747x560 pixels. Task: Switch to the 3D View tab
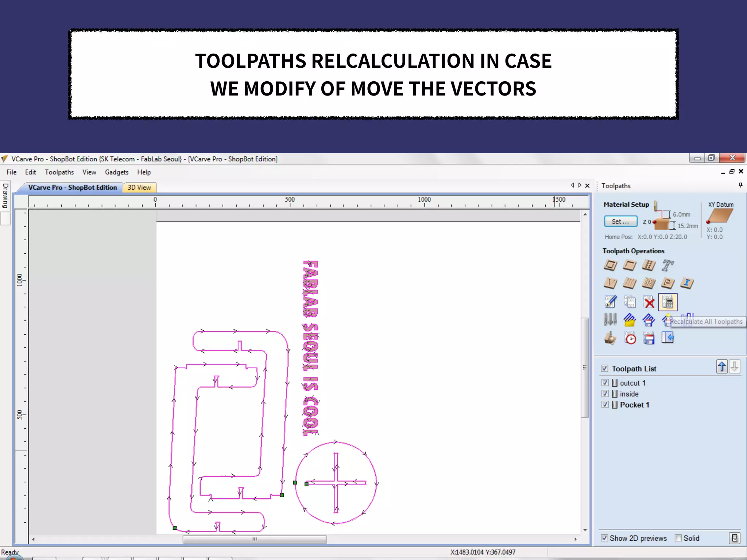click(x=139, y=187)
